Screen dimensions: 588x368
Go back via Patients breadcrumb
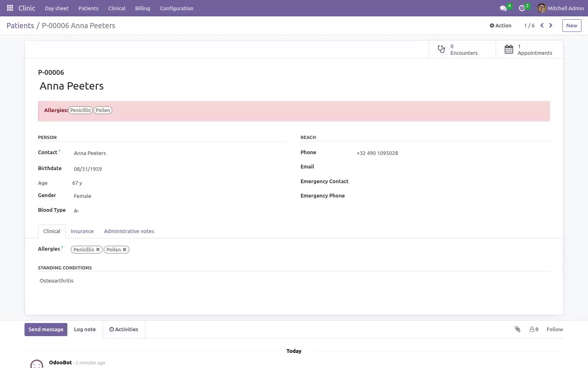[x=20, y=25]
